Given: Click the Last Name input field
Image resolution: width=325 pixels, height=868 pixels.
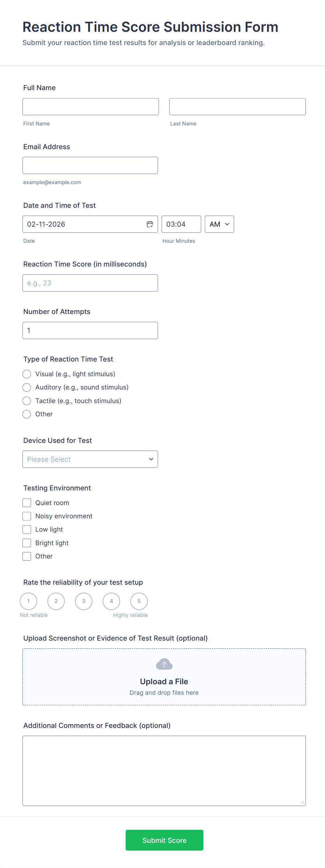Looking at the screenshot, I should (x=238, y=107).
